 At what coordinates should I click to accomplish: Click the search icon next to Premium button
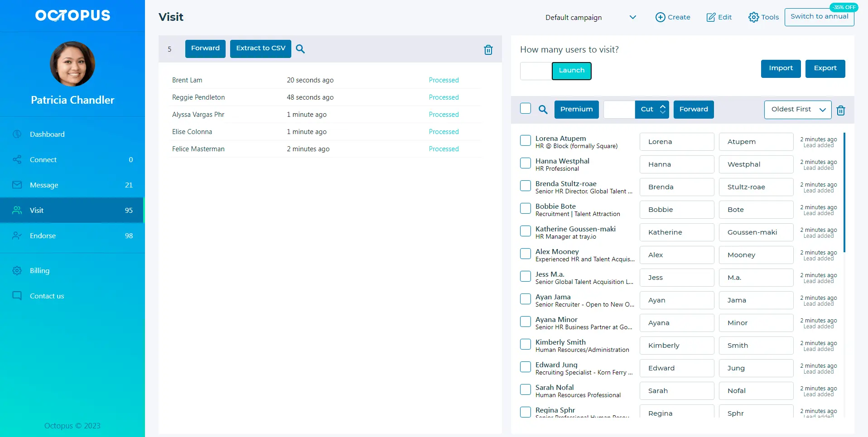click(x=543, y=110)
